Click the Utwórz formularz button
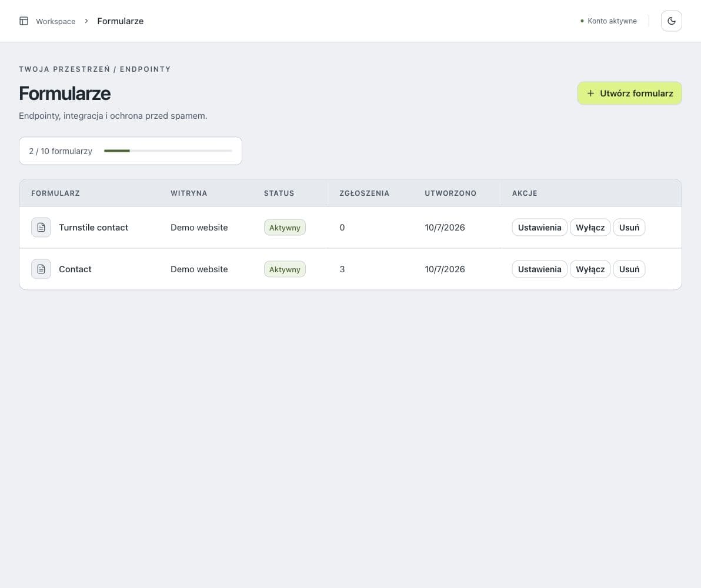 point(629,93)
